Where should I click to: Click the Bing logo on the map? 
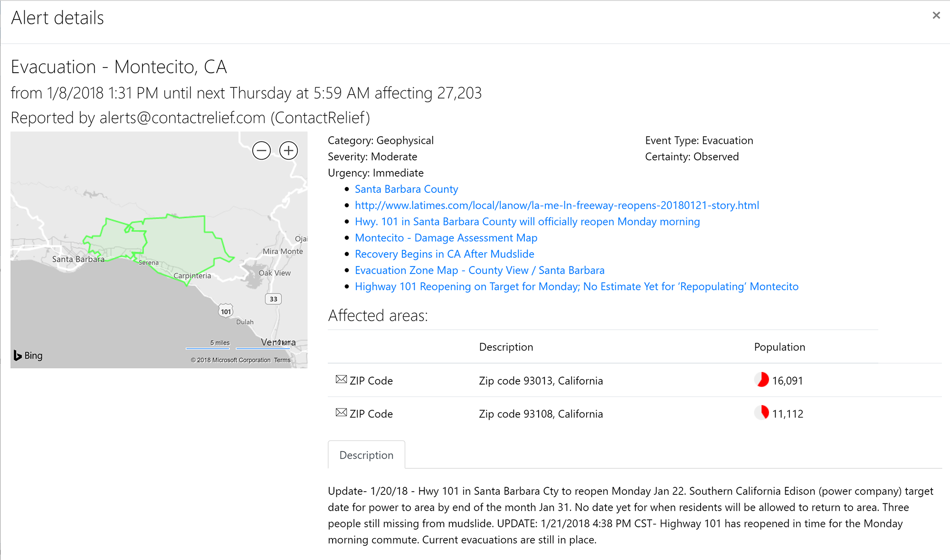click(x=28, y=355)
